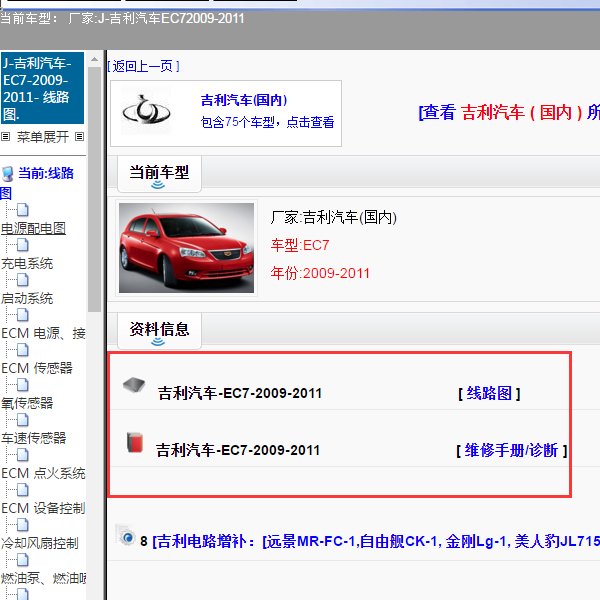Select the 资料信息 tab

coord(159,331)
